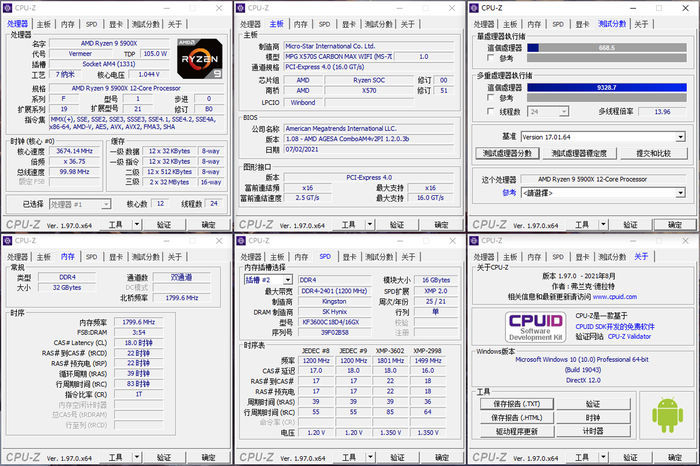Switch to 内存 tab in the 主板 window
Image resolution: width=700 pixels, height=466 pixels.
pos(300,24)
